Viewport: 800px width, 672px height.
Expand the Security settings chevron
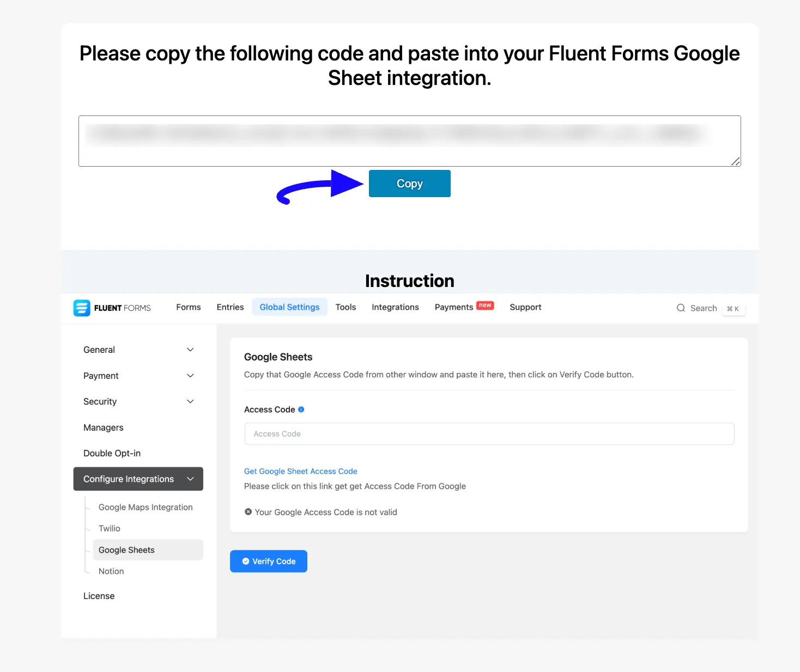coord(190,401)
